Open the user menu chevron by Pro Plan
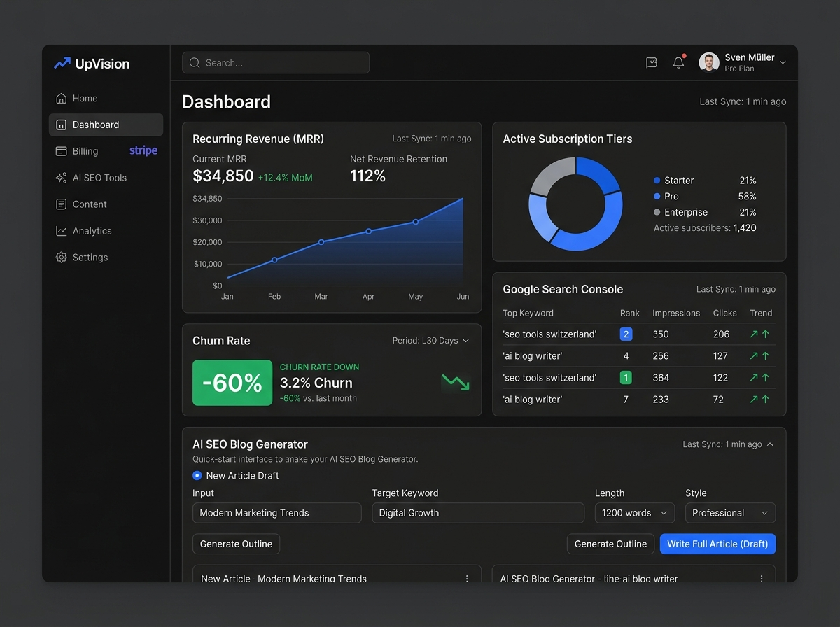The image size is (840, 627). pos(783,63)
